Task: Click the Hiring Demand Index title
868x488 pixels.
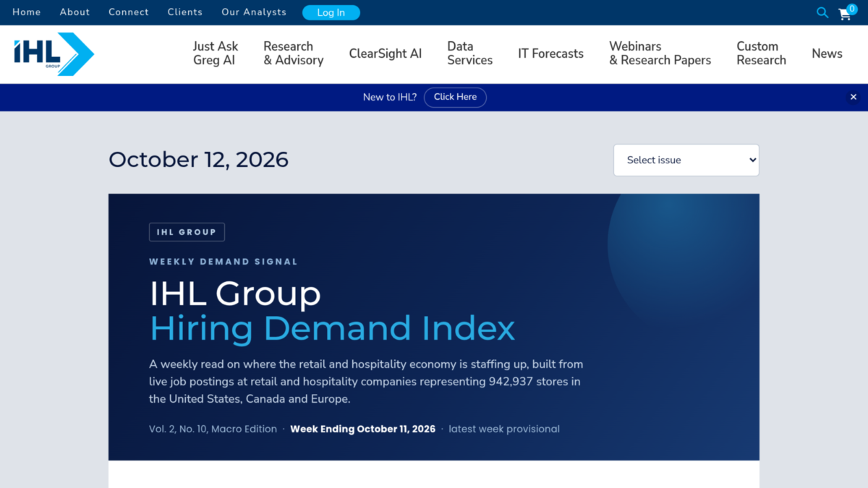Action: point(333,328)
